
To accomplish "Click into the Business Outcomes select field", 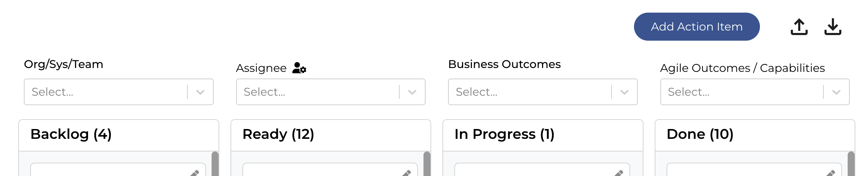I will 543,92.
